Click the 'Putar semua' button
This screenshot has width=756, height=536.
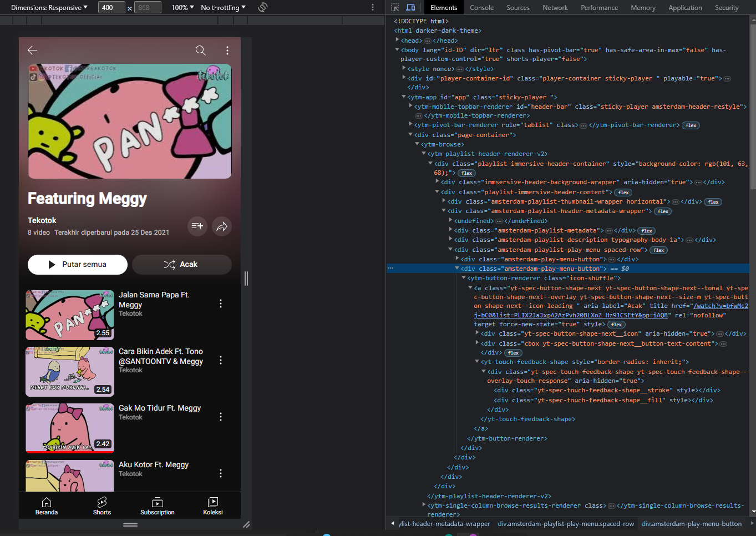(77, 265)
